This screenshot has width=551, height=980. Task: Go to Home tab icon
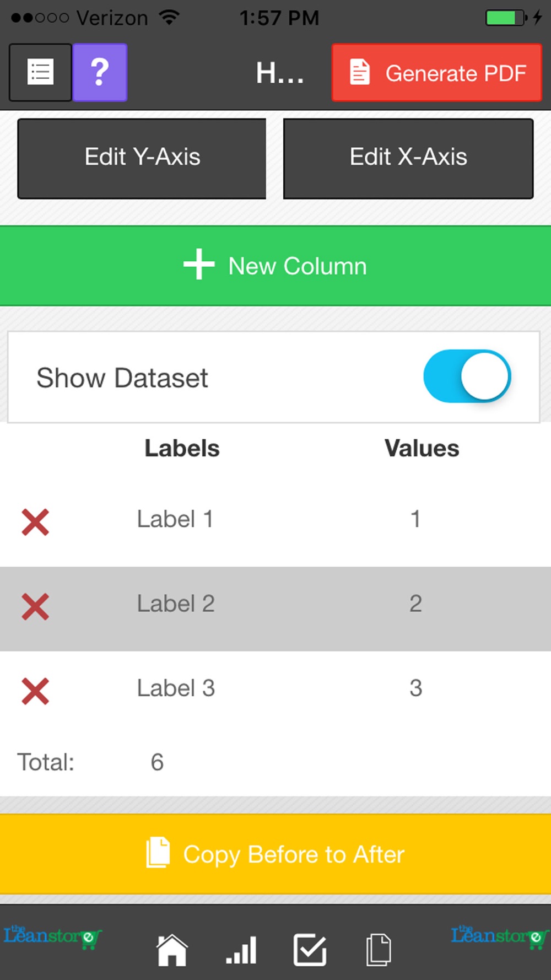pos(172,950)
